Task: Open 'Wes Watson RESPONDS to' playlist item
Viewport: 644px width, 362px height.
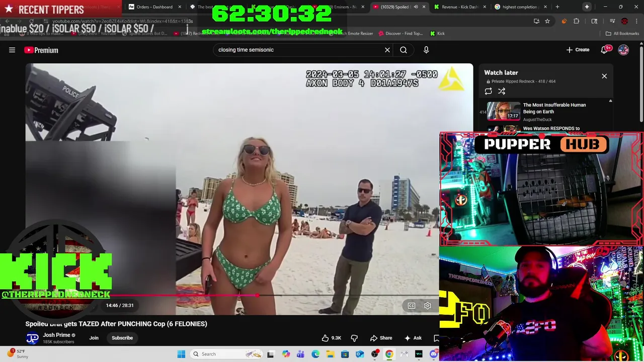Action: (x=551, y=128)
